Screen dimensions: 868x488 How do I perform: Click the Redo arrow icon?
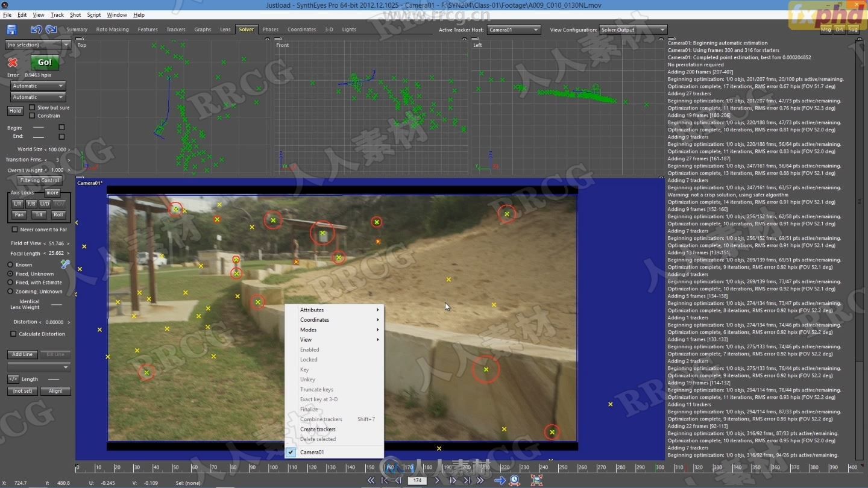[51, 30]
